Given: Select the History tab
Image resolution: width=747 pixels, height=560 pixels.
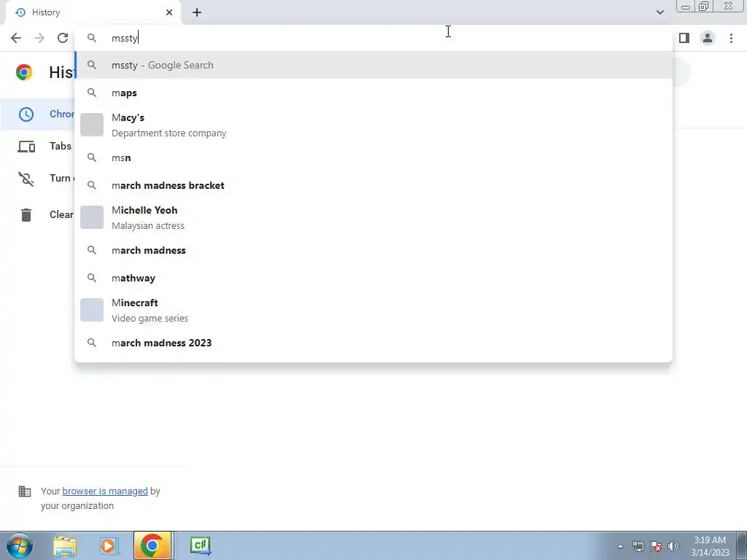Looking at the screenshot, I should (x=93, y=13).
